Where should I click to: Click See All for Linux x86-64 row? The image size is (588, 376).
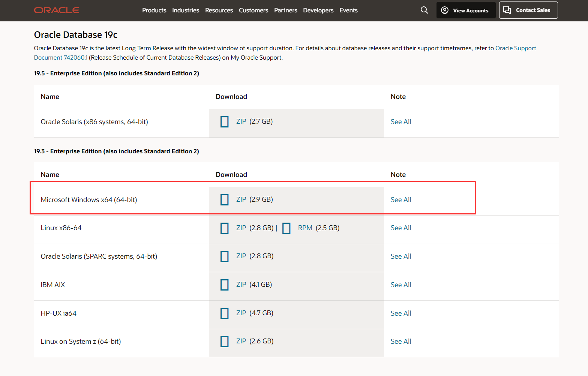click(x=401, y=228)
